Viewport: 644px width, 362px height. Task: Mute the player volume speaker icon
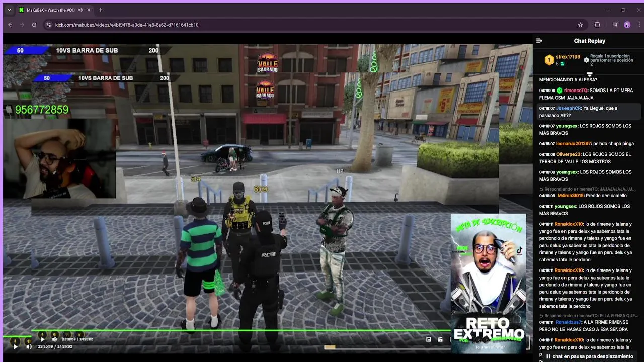[x=29, y=346]
